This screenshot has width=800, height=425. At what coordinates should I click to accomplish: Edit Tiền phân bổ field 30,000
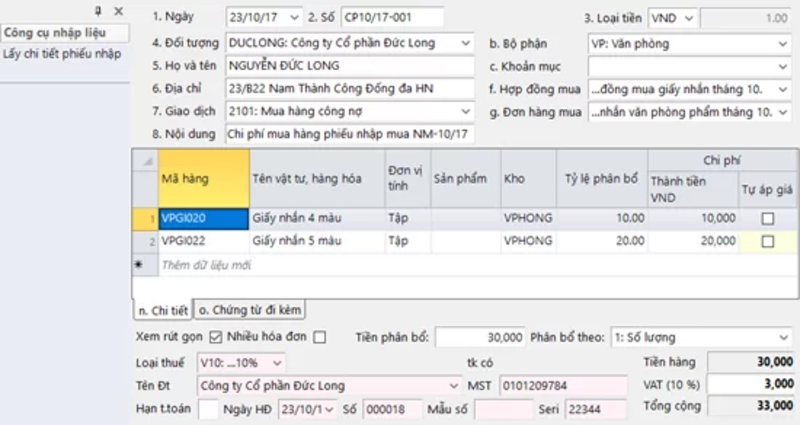pyautogui.click(x=480, y=337)
